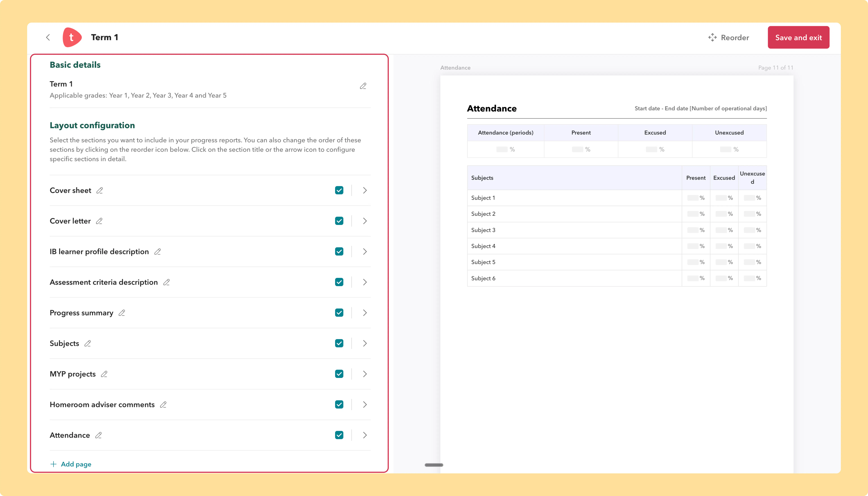Edit Assessment criteria description title pencil
Image resolution: width=868 pixels, height=496 pixels.
pos(166,282)
